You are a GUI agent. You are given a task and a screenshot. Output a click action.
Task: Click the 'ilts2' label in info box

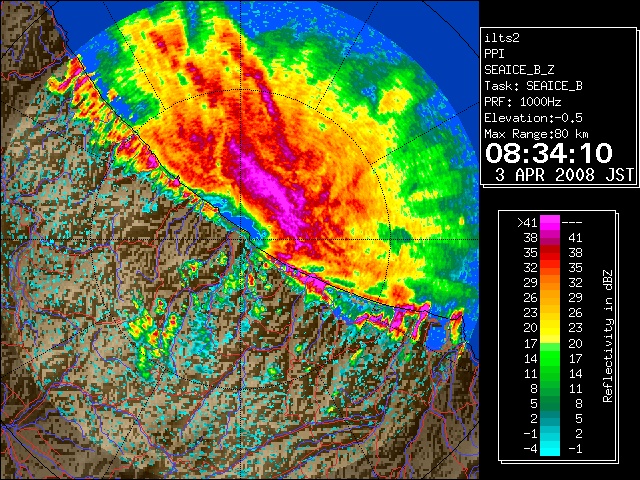coord(502,38)
